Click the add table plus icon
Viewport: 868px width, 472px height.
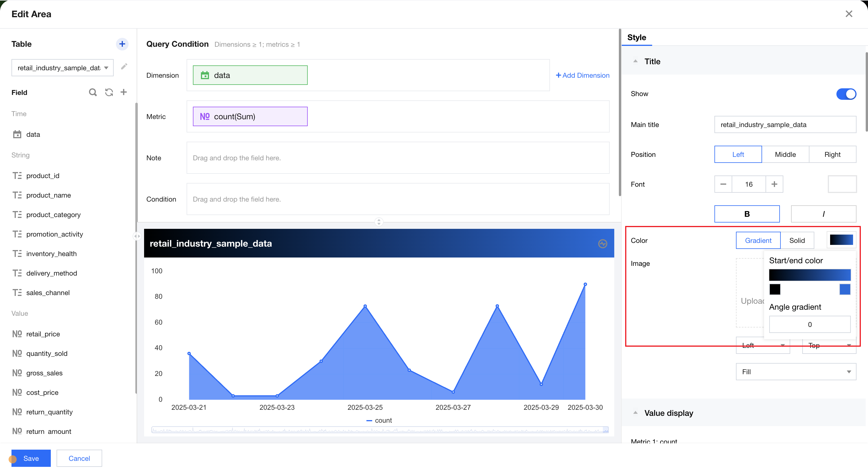coord(122,44)
